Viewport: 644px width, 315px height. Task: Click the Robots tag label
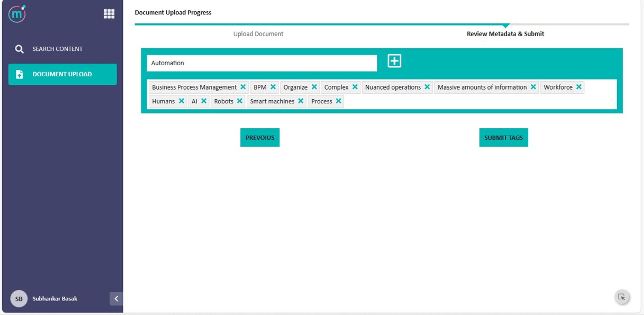[224, 101]
